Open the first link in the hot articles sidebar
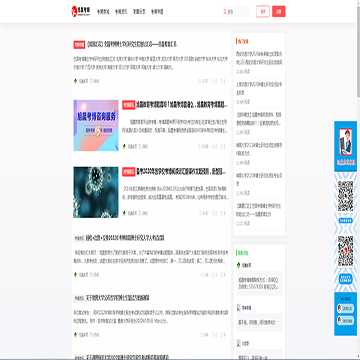Image resolution: width=360 pixels, height=360 pixels. 259,58
